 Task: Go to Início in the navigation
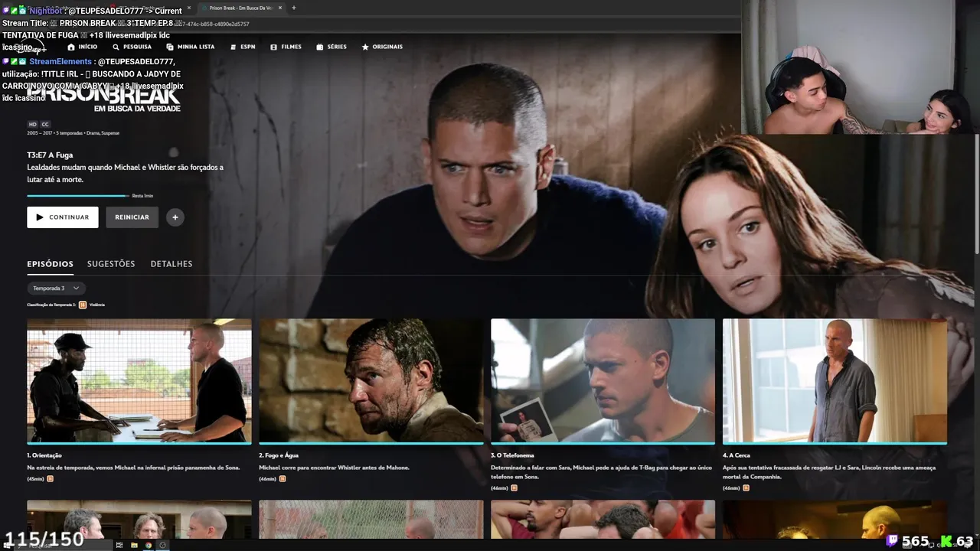click(83, 47)
